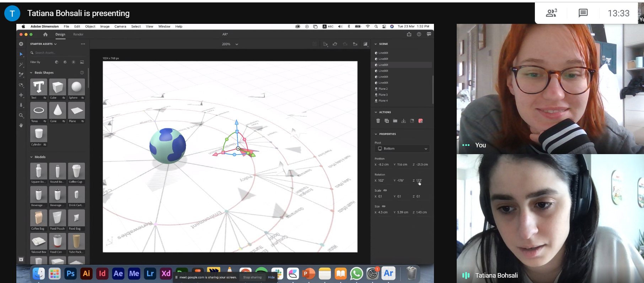Collapse the Basic Shapes section

click(31, 73)
